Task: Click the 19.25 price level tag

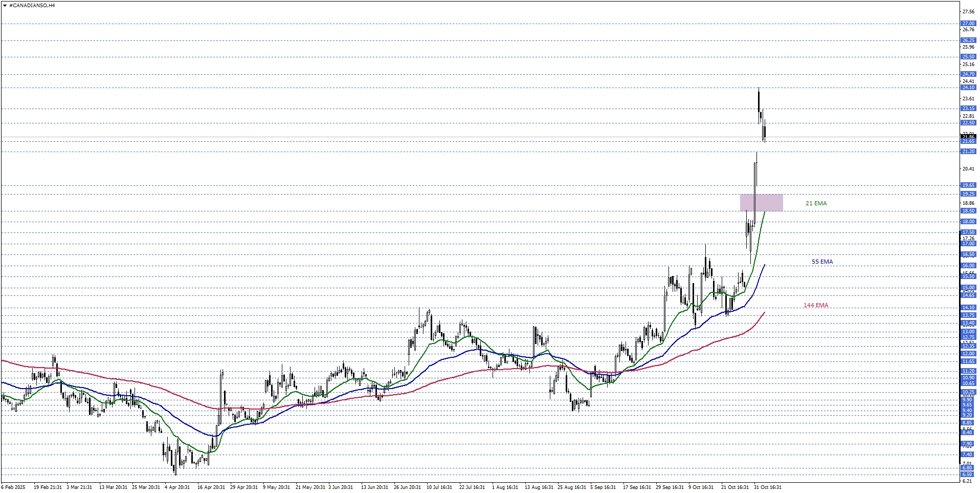Action: click(968, 194)
